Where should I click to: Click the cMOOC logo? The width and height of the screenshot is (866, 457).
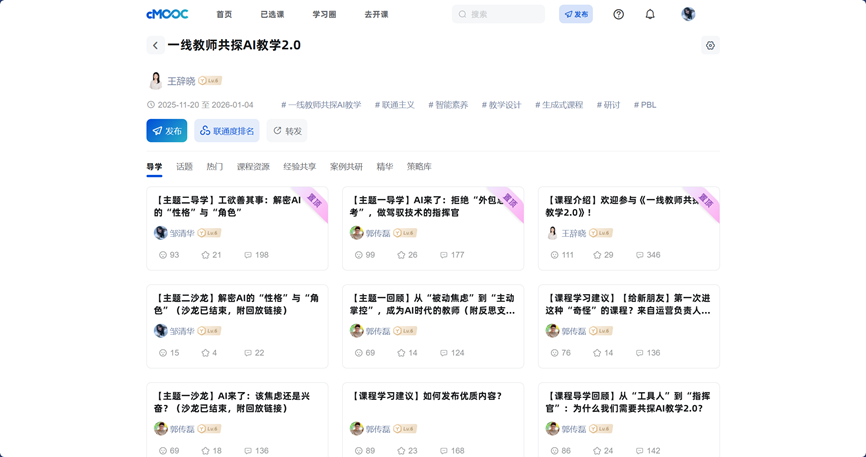pyautogui.click(x=167, y=14)
